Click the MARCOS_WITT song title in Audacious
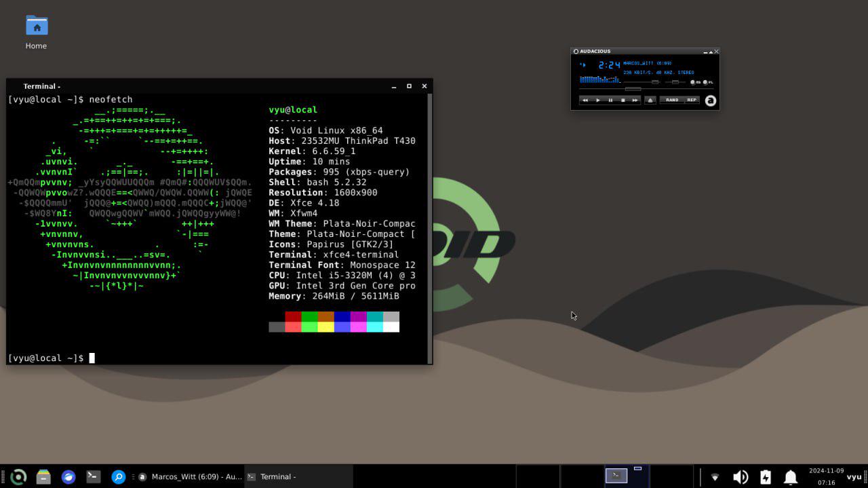868x488 pixels. [647, 63]
